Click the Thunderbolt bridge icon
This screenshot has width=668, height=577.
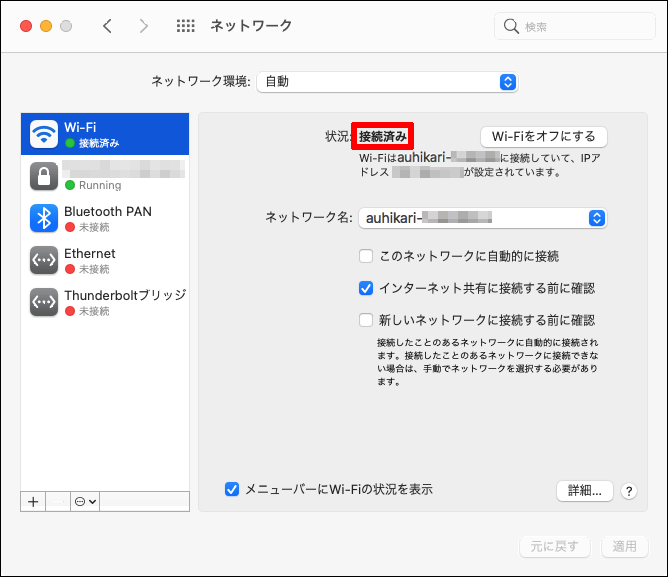(x=44, y=302)
